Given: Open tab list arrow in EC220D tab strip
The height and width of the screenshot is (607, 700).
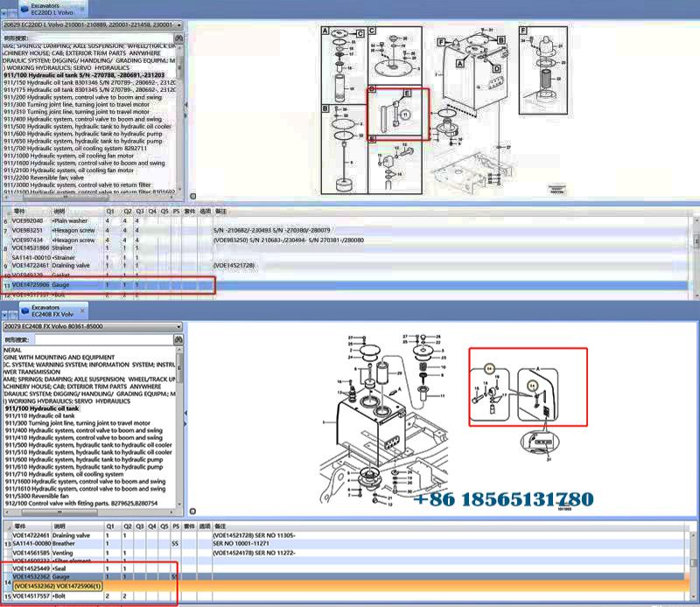Looking at the screenshot, I should (x=4, y=13).
